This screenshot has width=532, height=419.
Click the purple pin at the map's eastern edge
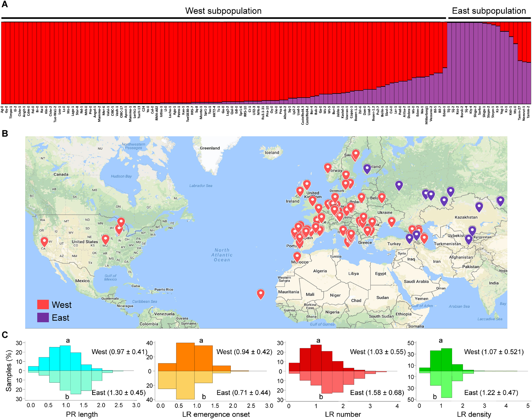click(500, 201)
